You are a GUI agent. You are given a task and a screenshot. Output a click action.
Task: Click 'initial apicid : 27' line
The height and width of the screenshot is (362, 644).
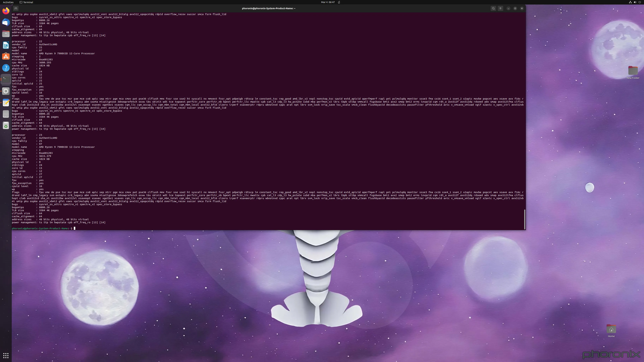(x=27, y=177)
